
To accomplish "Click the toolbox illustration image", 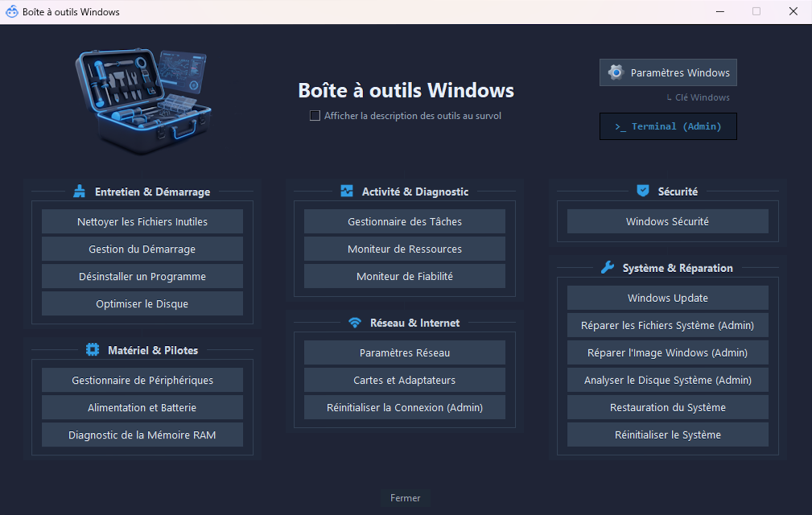I will coord(143,101).
